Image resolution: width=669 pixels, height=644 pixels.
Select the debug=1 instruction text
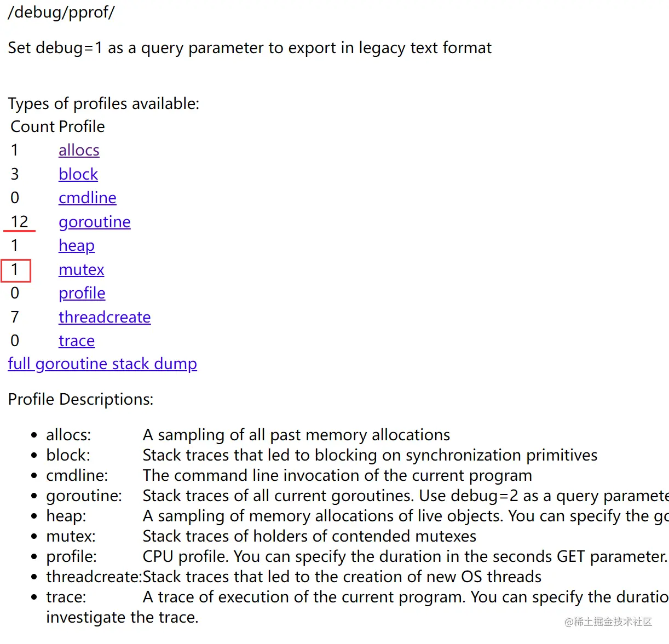[250, 48]
